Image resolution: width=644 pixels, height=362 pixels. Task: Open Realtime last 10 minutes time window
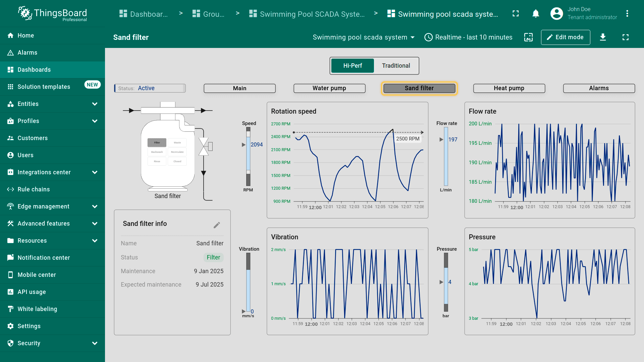(468, 37)
